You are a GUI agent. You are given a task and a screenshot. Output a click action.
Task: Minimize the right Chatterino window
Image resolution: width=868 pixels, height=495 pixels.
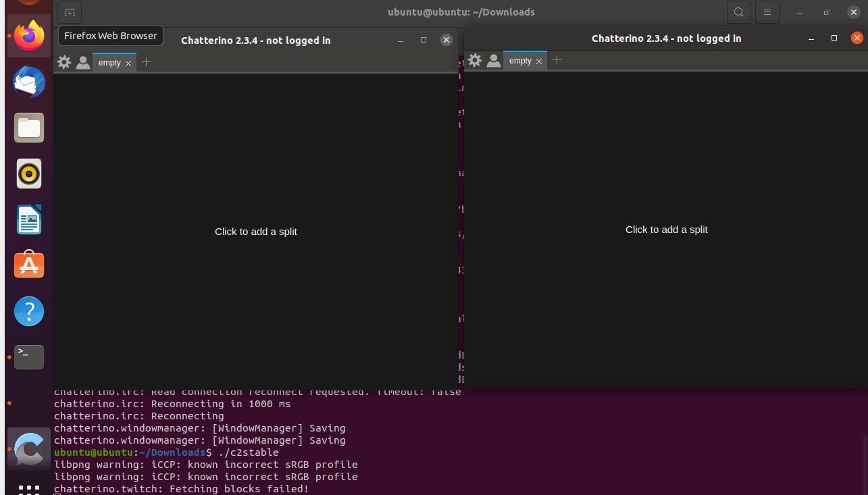click(811, 38)
